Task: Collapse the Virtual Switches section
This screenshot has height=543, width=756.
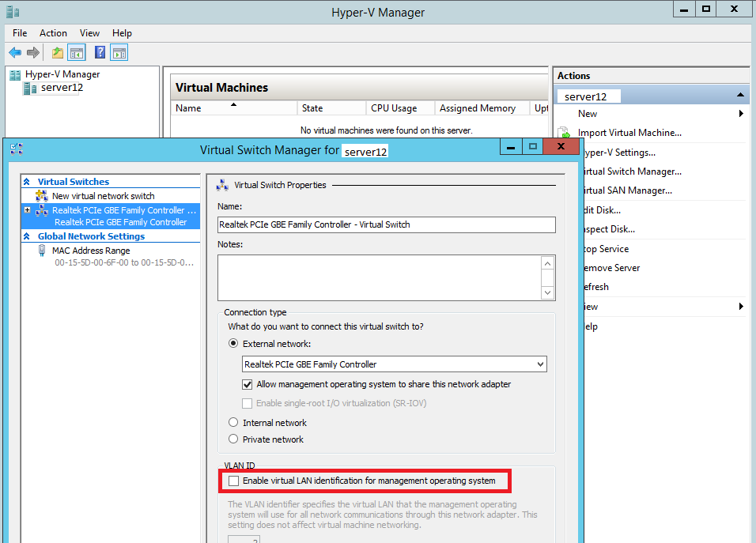Action: click(27, 182)
